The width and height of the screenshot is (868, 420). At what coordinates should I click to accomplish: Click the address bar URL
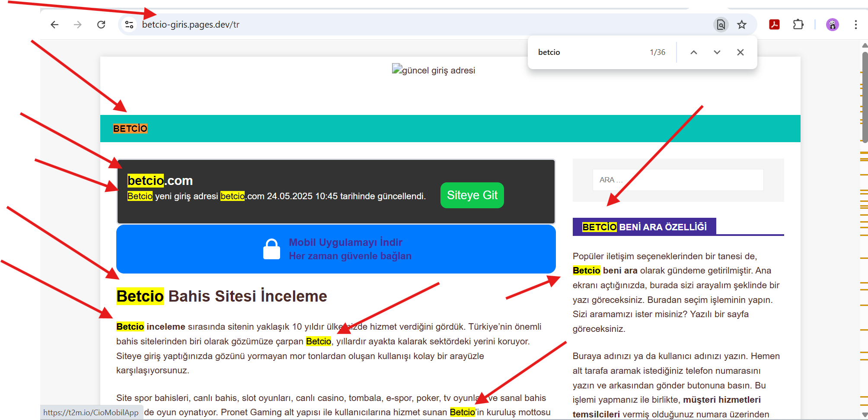191,25
